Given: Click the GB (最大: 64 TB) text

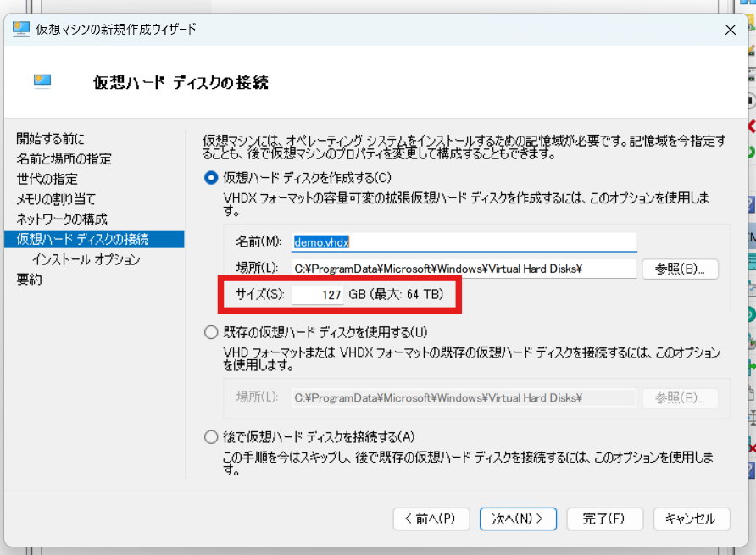Looking at the screenshot, I should pyautogui.click(x=396, y=294).
